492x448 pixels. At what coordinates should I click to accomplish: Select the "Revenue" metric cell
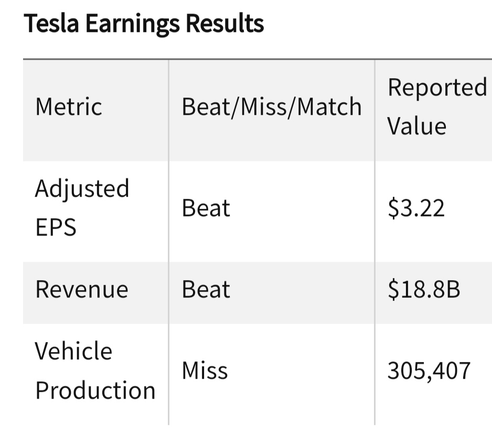[x=81, y=290]
